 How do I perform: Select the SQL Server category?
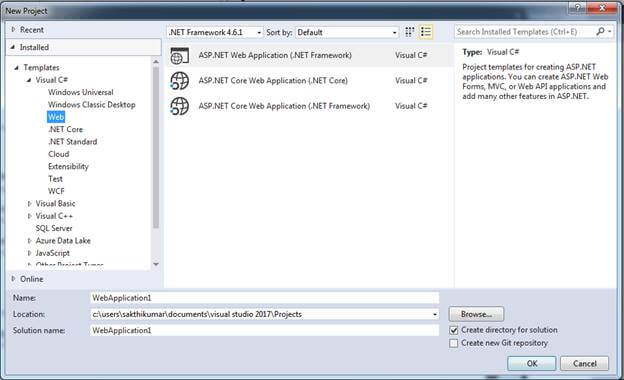[54, 228]
